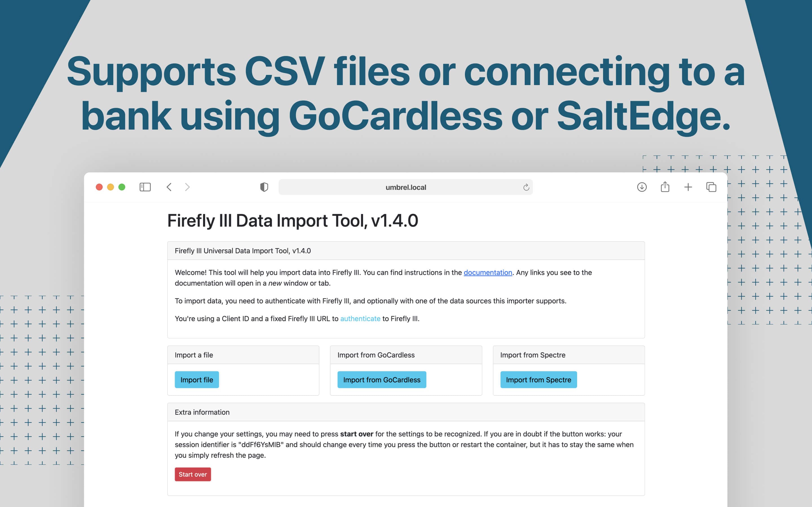Click the downloads icon in browser toolbar
Viewport: 812px width, 507px height.
641,186
